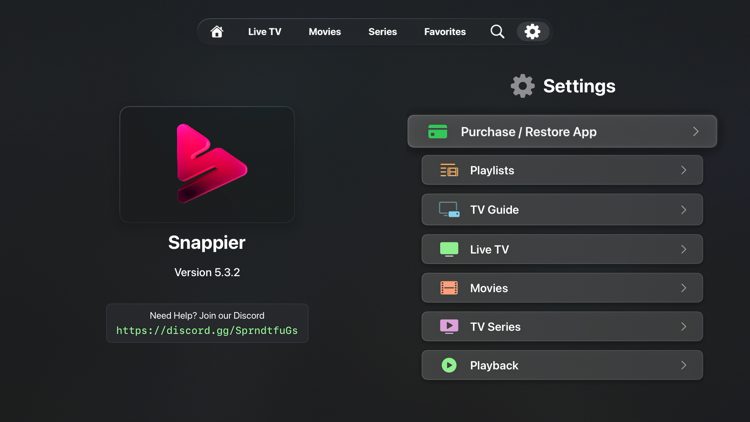Click the green Live TV screen icon
The width and height of the screenshot is (750, 422).
pos(449,249)
